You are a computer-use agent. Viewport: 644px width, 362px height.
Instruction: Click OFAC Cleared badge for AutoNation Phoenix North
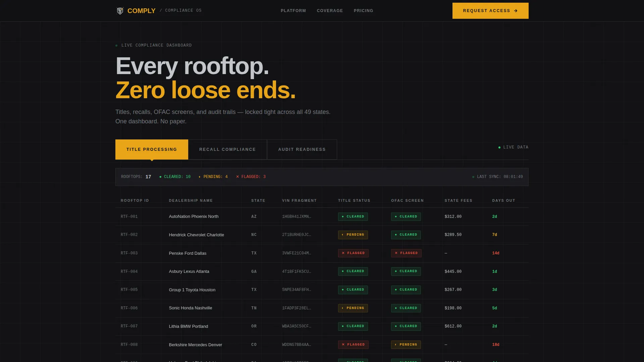click(406, 217)
